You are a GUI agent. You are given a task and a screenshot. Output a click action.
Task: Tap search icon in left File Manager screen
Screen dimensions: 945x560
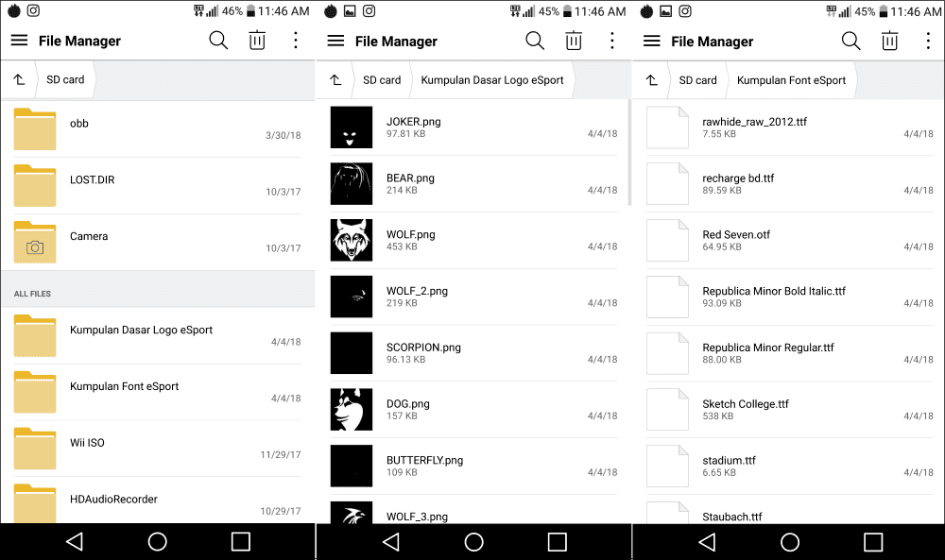point(218,41)
